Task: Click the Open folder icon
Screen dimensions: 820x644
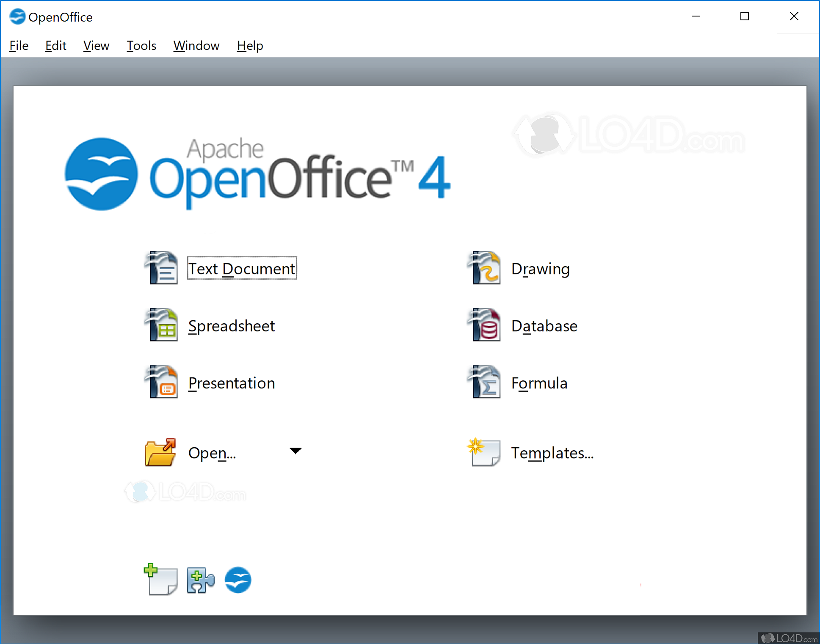Action: pyautogui.click(x=160, y=452)
